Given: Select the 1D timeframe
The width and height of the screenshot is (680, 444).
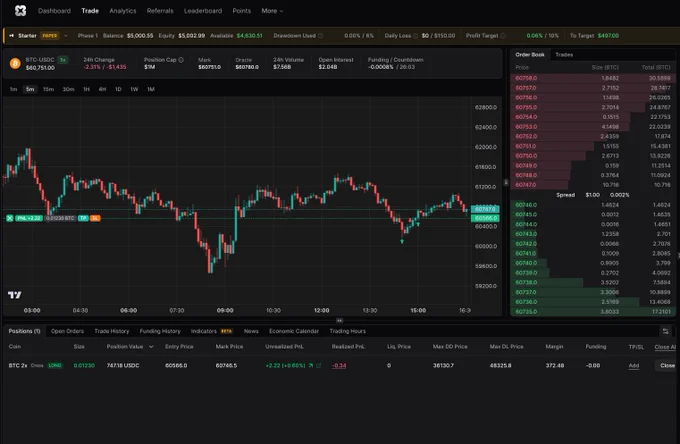Looking at the screenshot, I should point(118,89).
